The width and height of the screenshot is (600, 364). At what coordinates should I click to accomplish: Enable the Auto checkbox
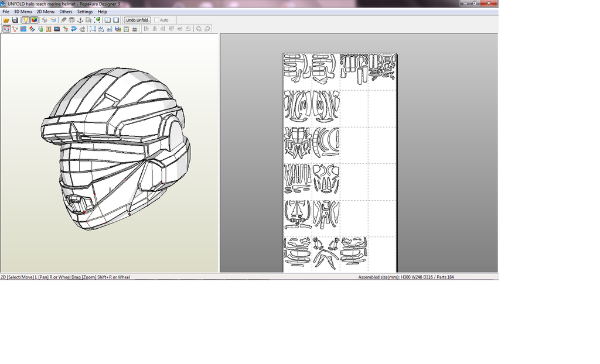[156, 20]
